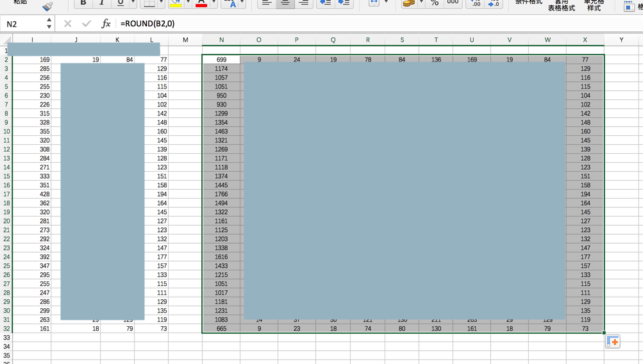Select cell N32 containing 665

point(221,328)
